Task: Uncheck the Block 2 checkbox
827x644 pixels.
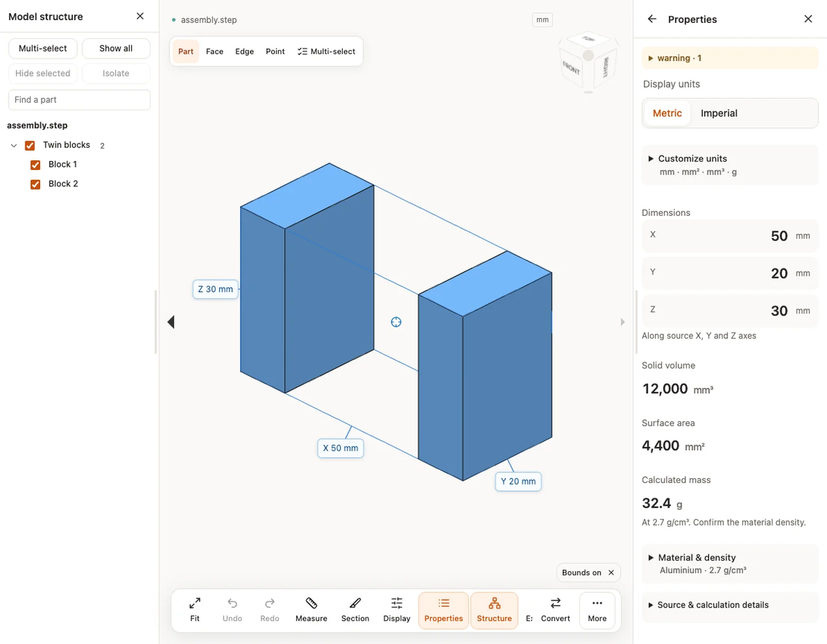Action: coord(36,184)
